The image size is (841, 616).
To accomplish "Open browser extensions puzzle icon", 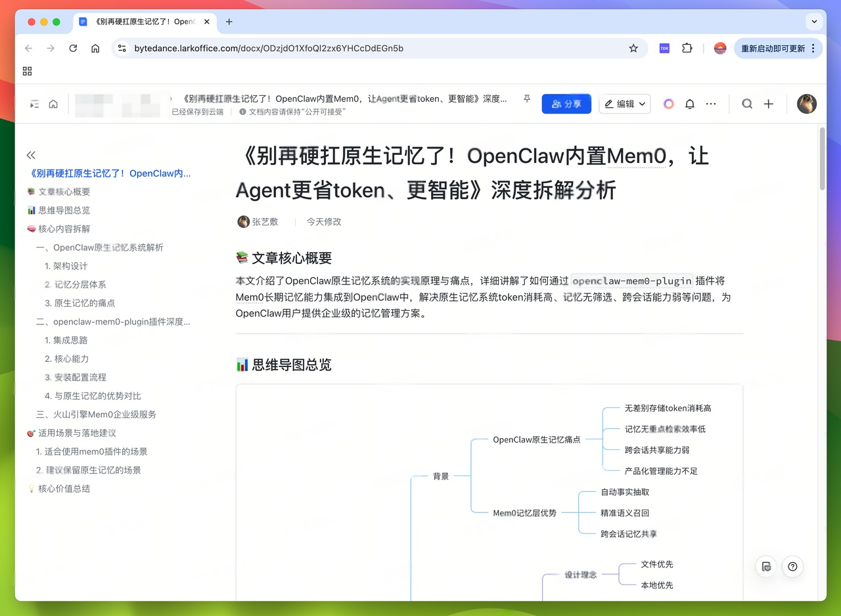I will pos(687,48).
